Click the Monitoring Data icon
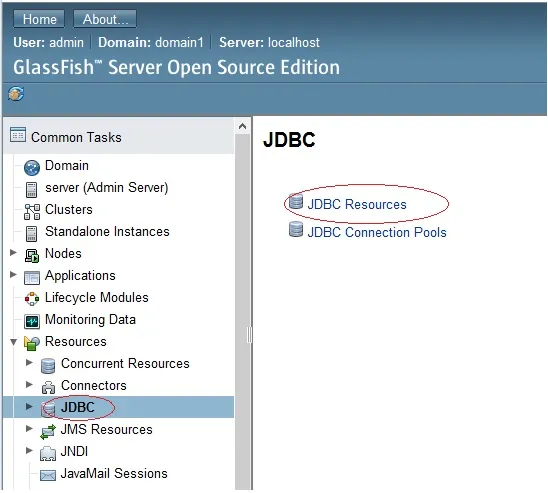 pos(32,321)
